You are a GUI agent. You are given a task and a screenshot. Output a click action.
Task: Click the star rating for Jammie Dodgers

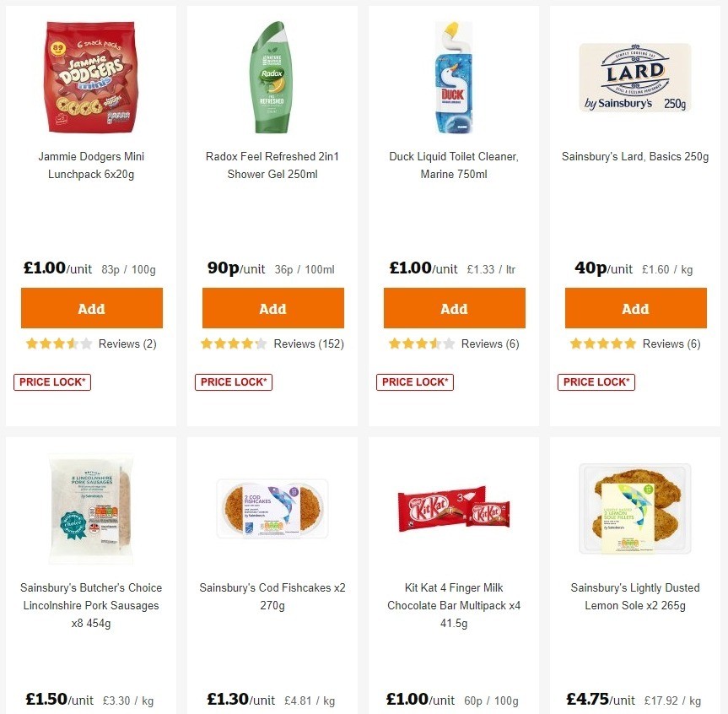point(59,343)
